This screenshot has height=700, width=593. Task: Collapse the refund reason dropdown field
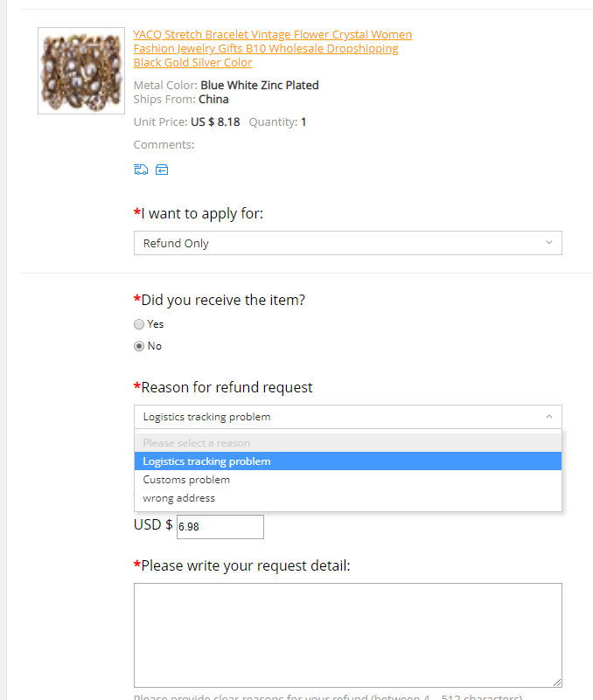click(x=347, y=417)
